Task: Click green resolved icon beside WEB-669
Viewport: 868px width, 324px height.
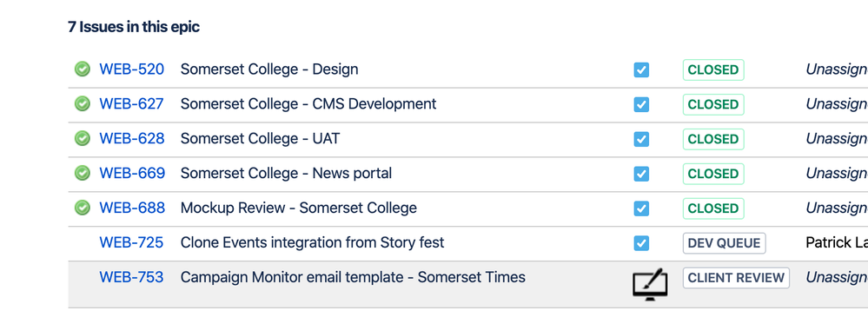Action: pyautogui.click(x=82, y=174)
